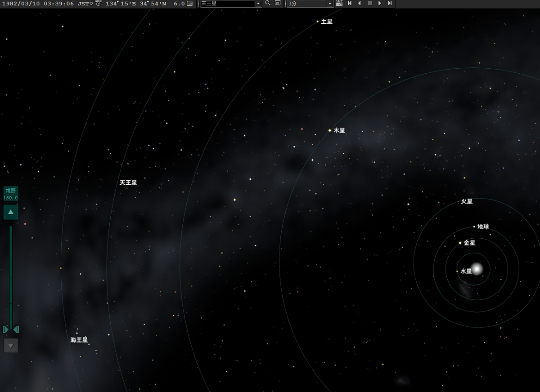
Task: Click the longitude 134°15'E value
Action: coord(121,4)
